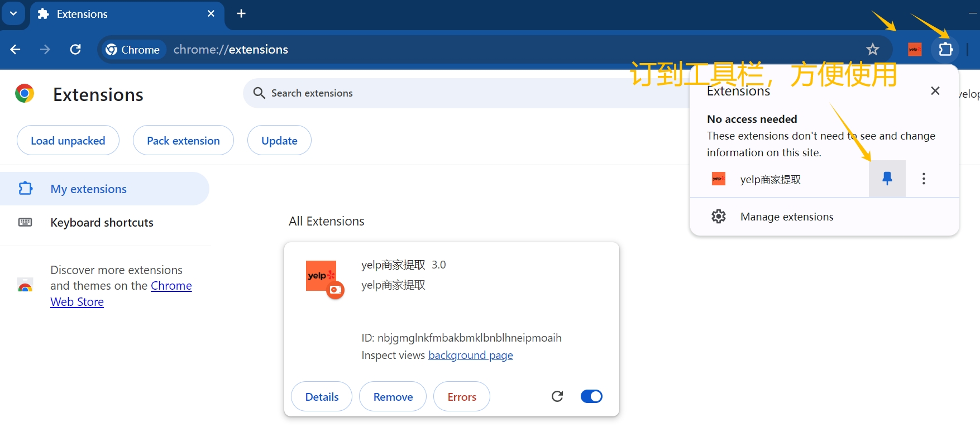
Task: Click the yelp icon in popup list
Action: pos(719,179)
